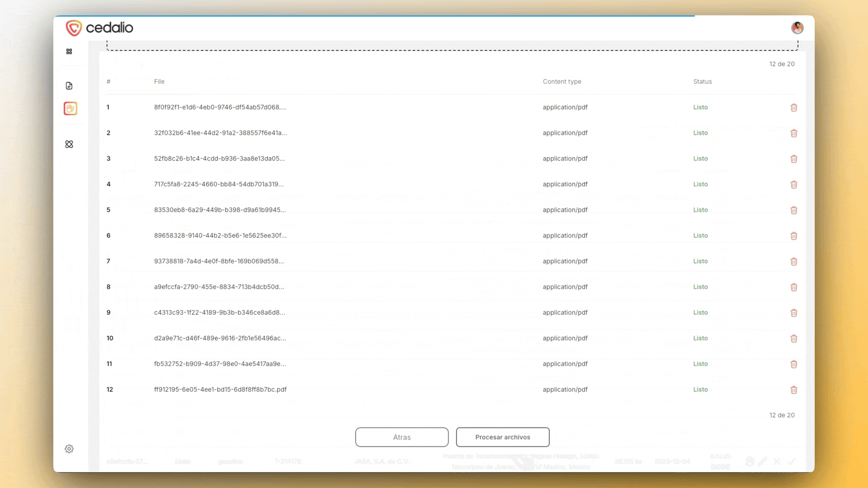This screenshot has width=868, height=488.
Task: Remove file 717c5fa8 using trash icon
Action: click(793, 185)
